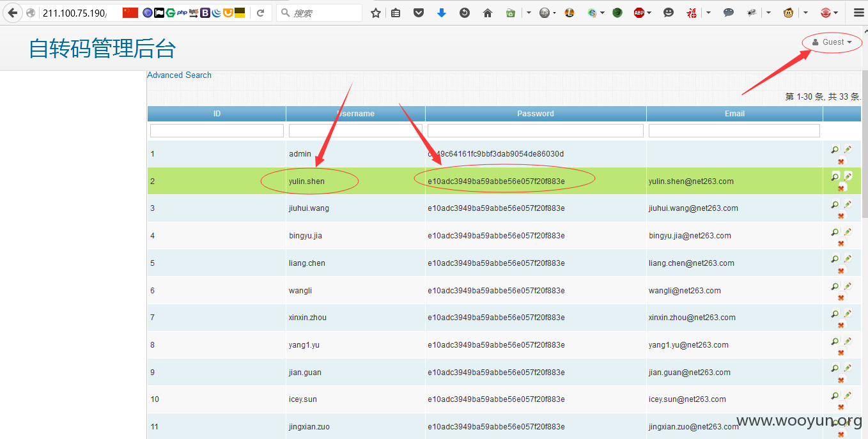This screenshot has height=439, width=868.
Task: Sort by ID column header
Action: pyautogui.click(x=217, y=114)
